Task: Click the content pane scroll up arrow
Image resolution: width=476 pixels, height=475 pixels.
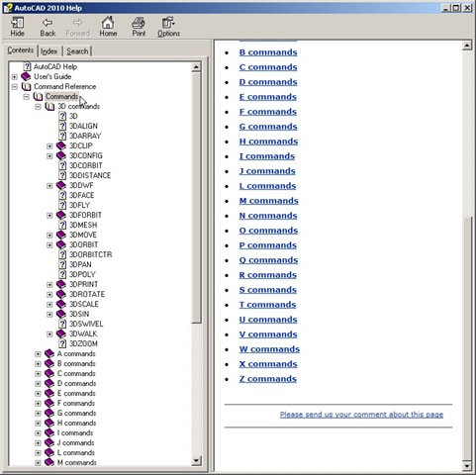Action: [467, 46]
